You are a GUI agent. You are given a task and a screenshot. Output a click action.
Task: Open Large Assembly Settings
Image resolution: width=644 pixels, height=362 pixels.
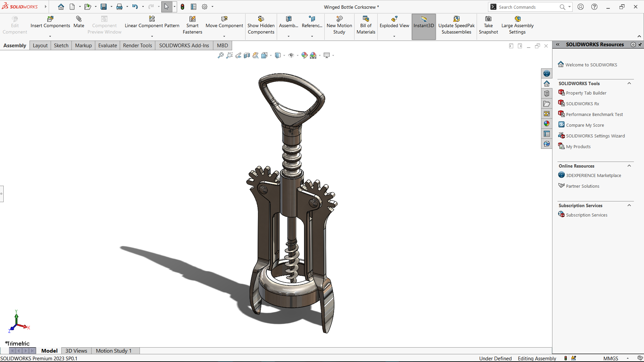coord(518,25)
